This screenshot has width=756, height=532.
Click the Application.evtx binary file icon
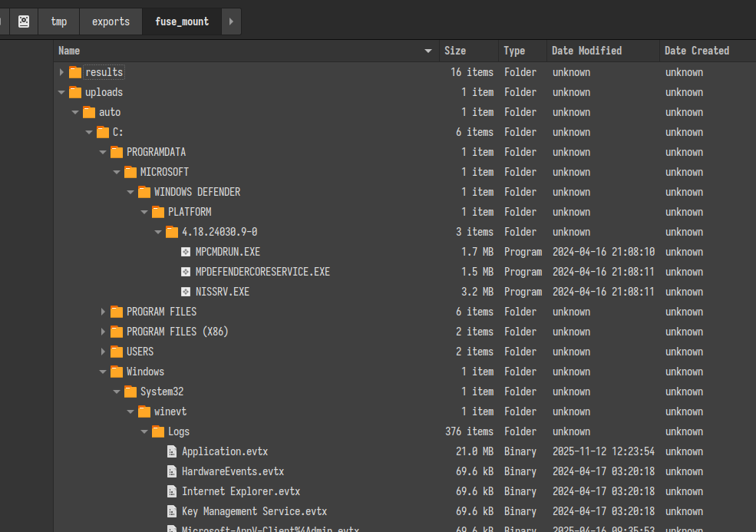coord(171,451)
